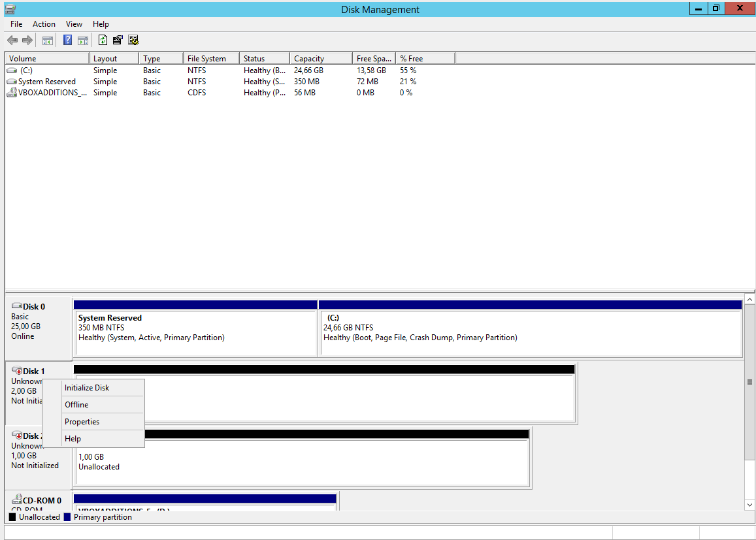Open the File menu
756x540 pixels.
click(16, 24)
